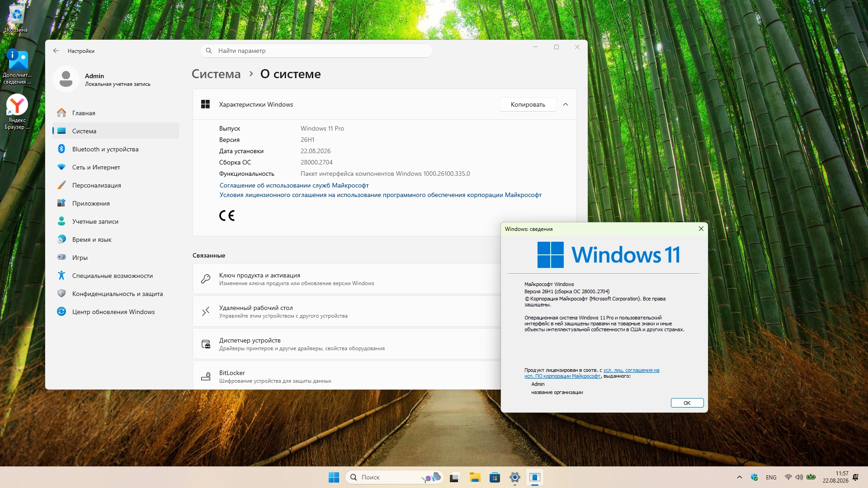868x488 pixels.
Task: Select Система in the Settings sidebar
Action: pos(116,131)
